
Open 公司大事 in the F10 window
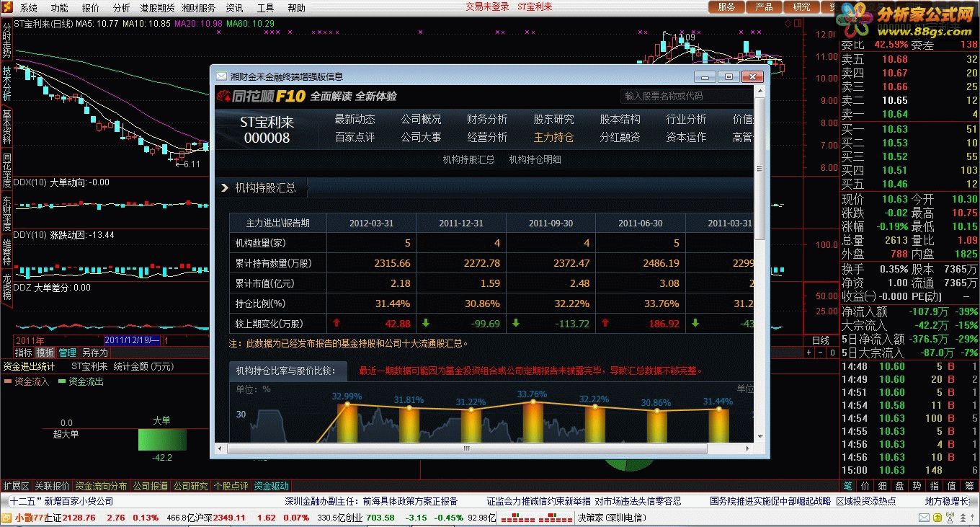pos(421,137)
